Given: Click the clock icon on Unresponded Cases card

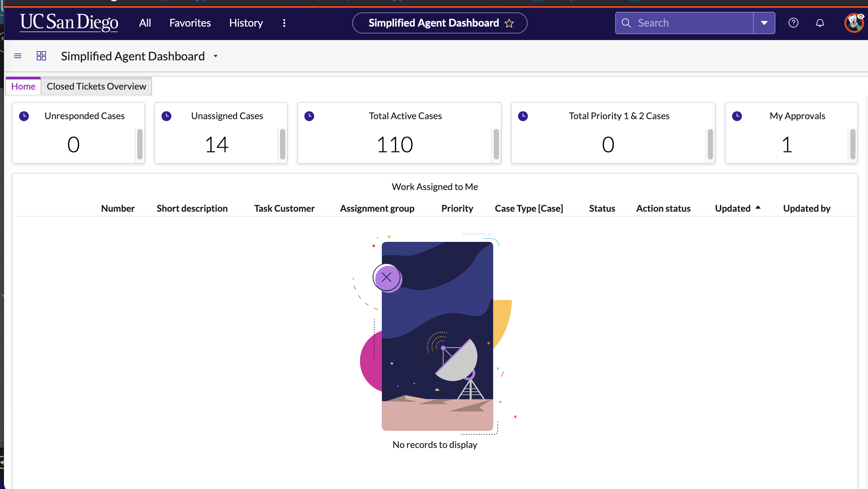Looking at the screenshot, I should (24, 116).
